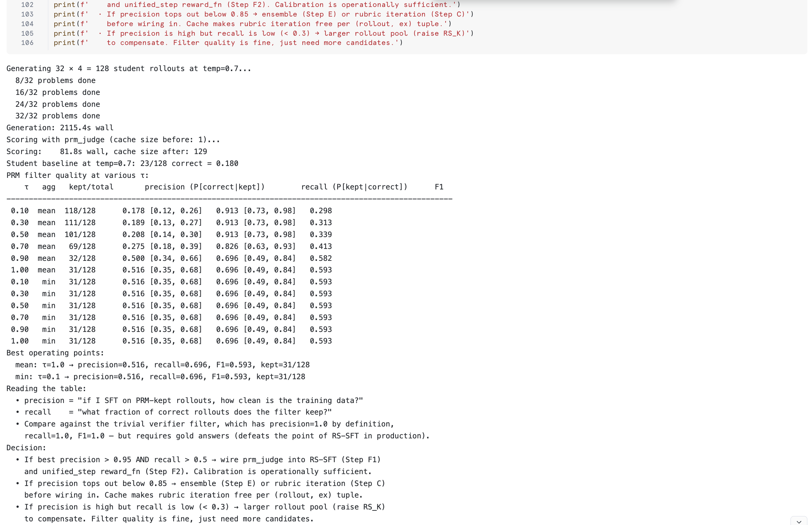
Task: Click the code line 'to compensate. Filter quality is fine'
Action: 228,43
